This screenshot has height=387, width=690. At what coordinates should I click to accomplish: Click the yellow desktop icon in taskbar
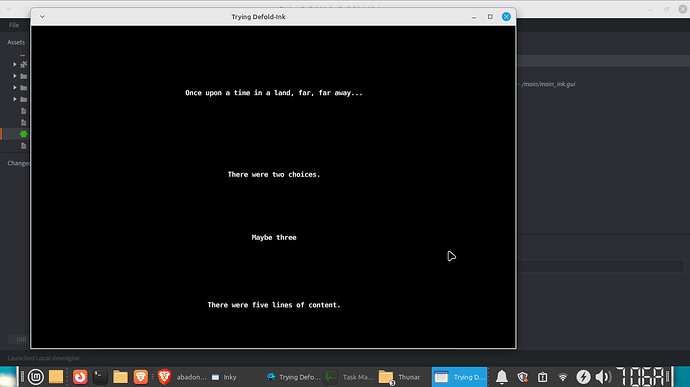coord(56,377)
